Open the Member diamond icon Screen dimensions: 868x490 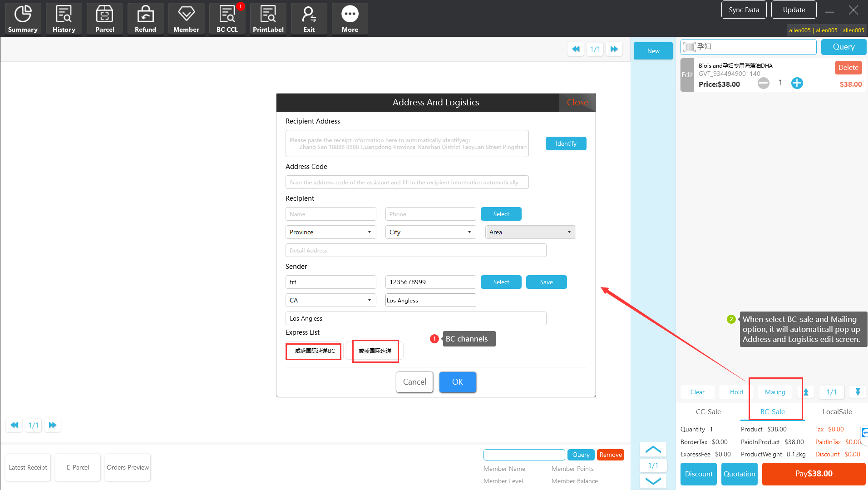186,19
